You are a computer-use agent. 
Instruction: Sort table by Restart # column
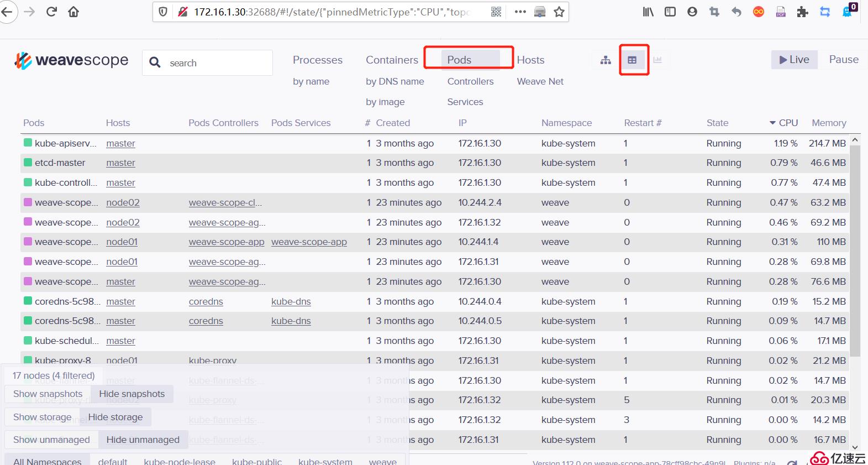(x=643, y=123)
